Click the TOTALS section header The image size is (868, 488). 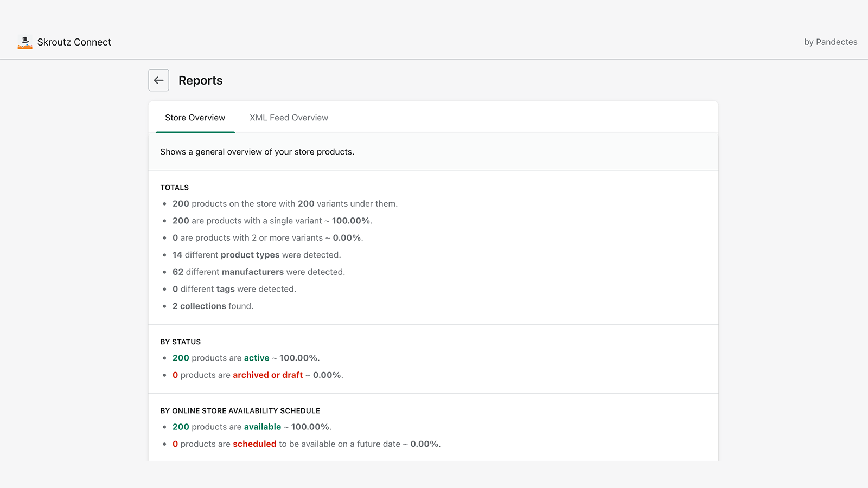pos(174,187)
